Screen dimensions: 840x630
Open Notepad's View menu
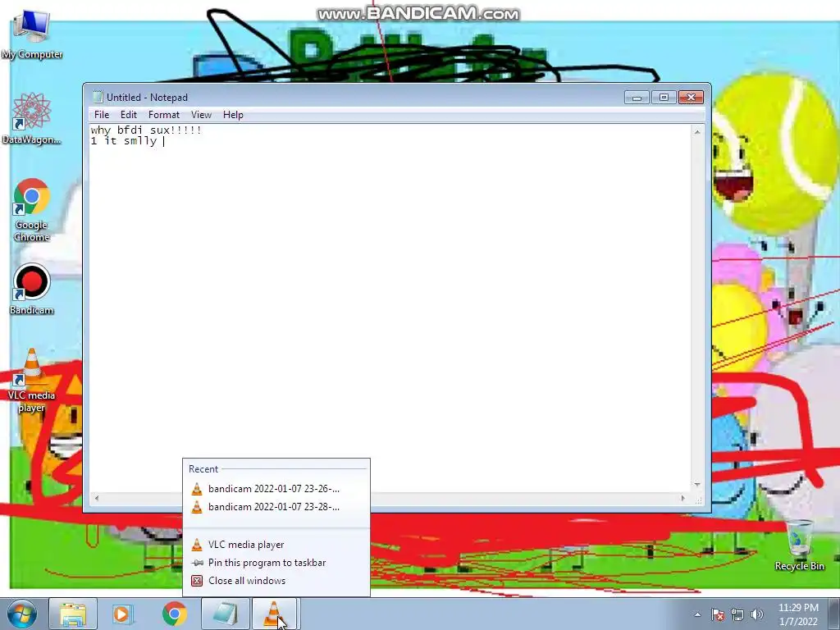(x=202, y=115)
